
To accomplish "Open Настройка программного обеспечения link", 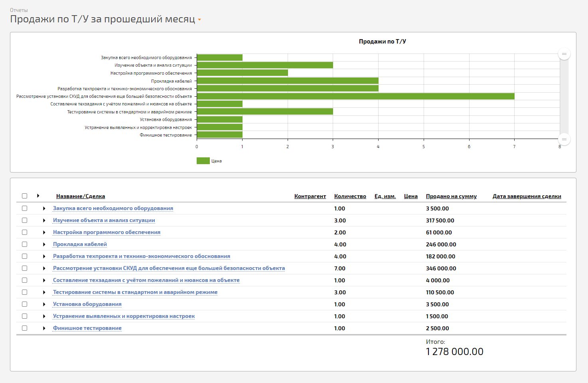I will (107, 232).
